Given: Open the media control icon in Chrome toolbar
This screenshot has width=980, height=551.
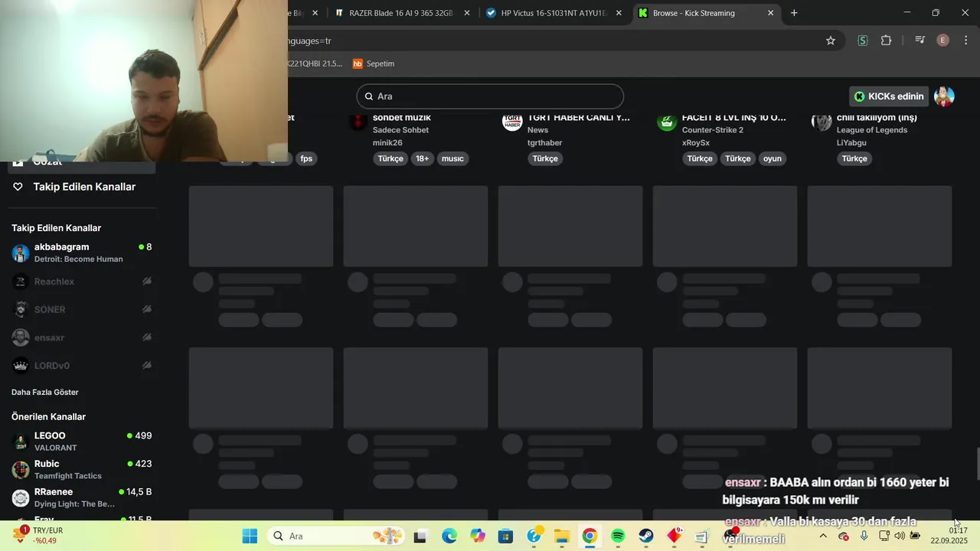Looking at the screenshot, I should coord(920,41).
